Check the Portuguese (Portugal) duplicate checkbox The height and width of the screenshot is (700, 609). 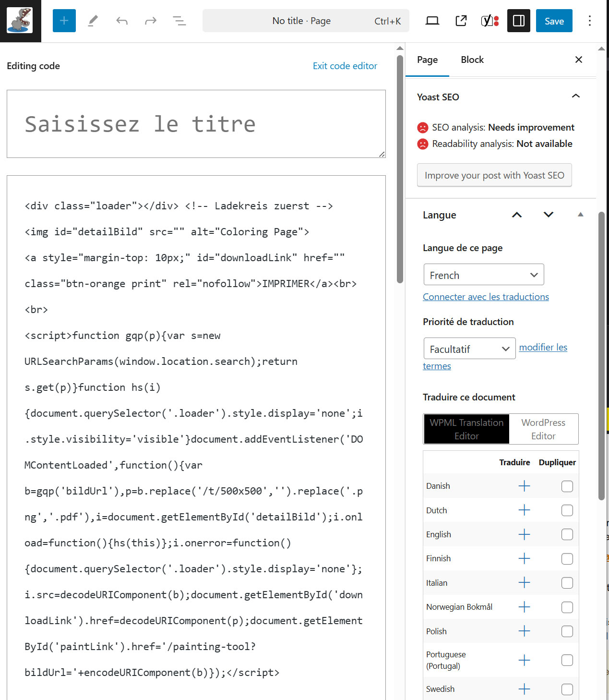click(x=567, y=660)
